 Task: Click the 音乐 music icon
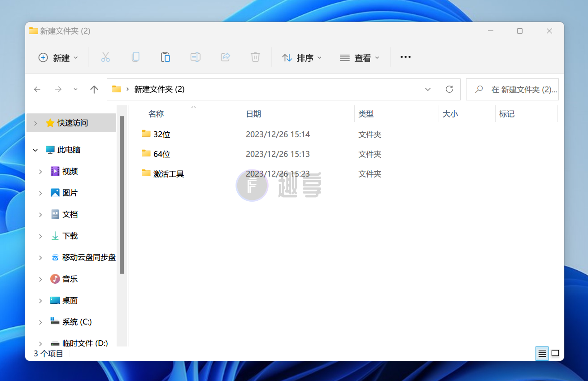tap(55, 279)
